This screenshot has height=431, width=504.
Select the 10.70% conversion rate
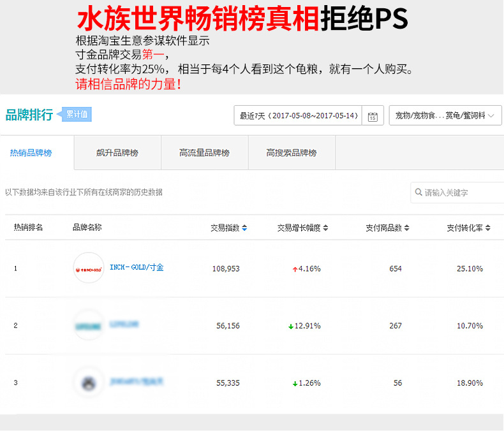click(470, 326)
